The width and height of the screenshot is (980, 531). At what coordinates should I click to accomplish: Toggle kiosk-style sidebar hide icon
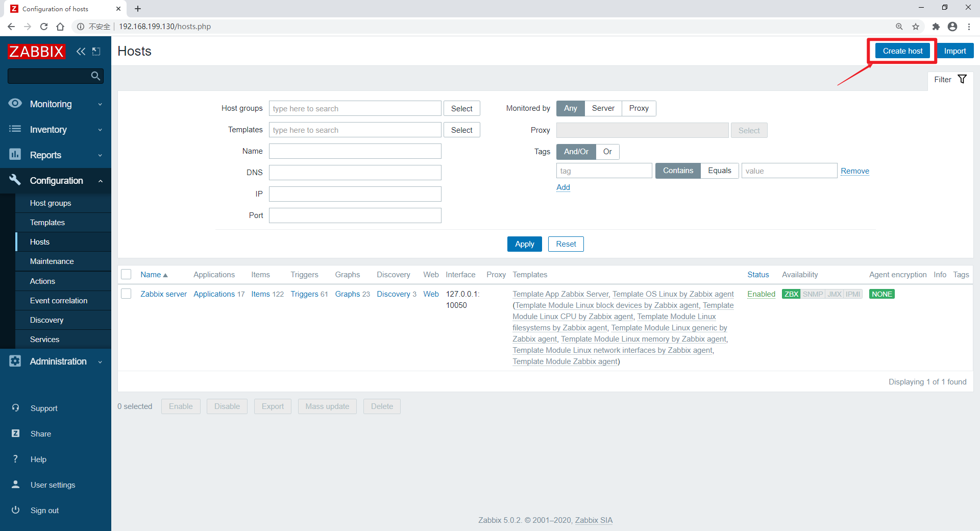(96, 51)
